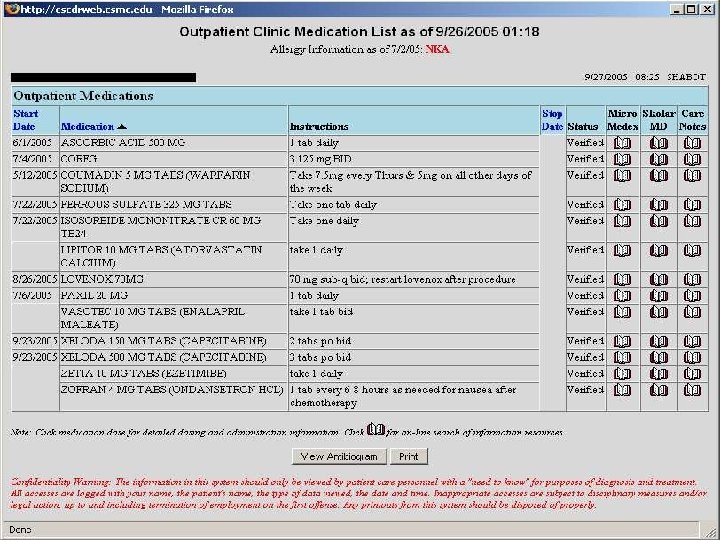Open Micro Medex icon for Coumadin
The height and width of the screenshot is (540, 720).
[622, 175]
